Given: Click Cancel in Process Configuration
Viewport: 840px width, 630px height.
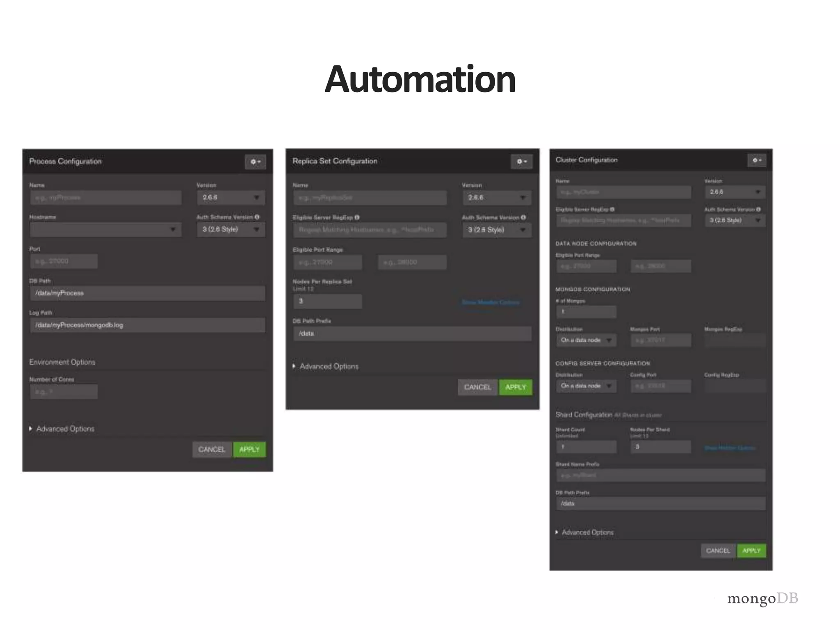Looking at the screenshot, I should pyautogui.click(x=212, y=450).
